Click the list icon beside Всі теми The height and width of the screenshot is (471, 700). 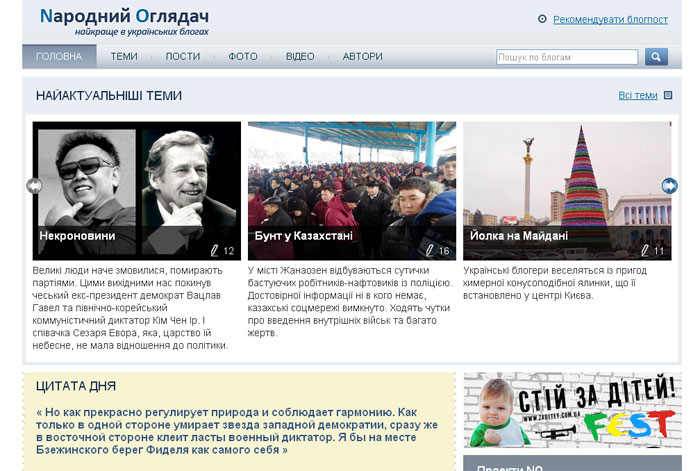tap(668, 96)
